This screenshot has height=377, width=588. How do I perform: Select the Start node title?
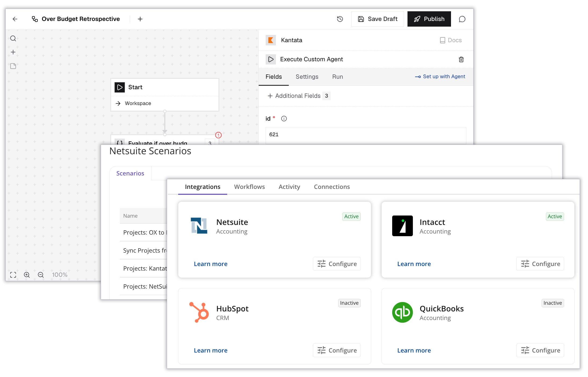[x=135, y=87]
